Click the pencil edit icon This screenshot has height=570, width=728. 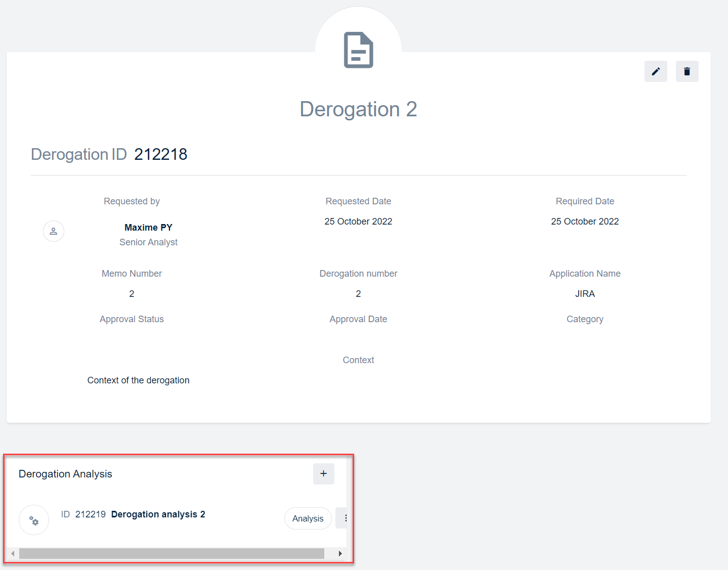[x=656, y=71]
